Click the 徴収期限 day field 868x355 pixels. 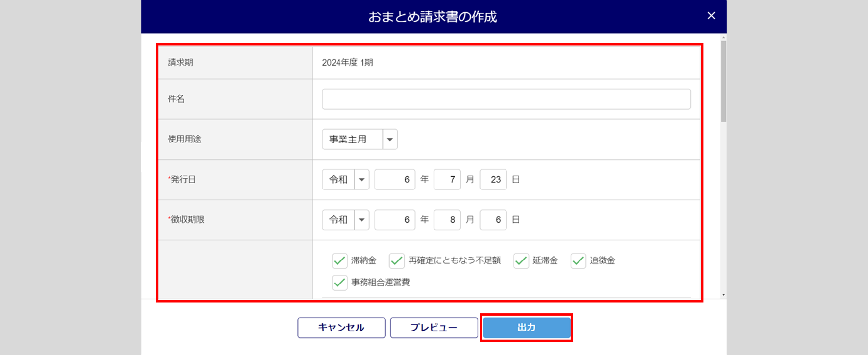pyautogui.click(x=493, y=220)
